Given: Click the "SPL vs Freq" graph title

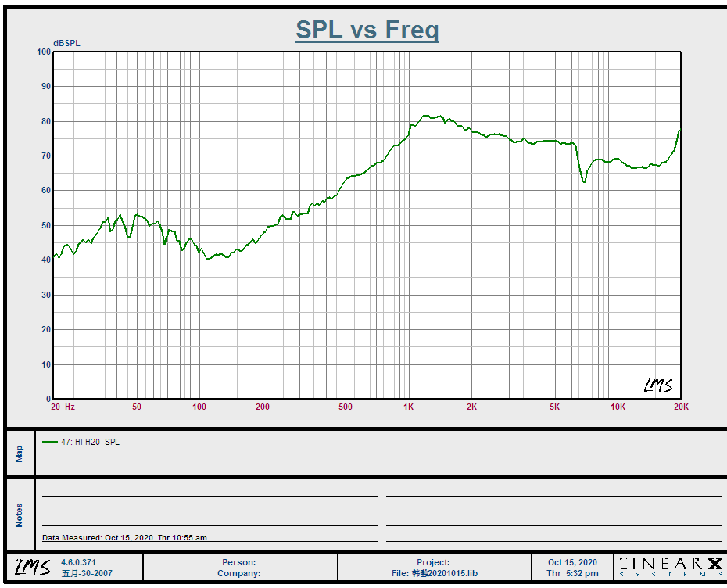Looking at the screenshot, I should pyautogui.click(x=367, y=30).
